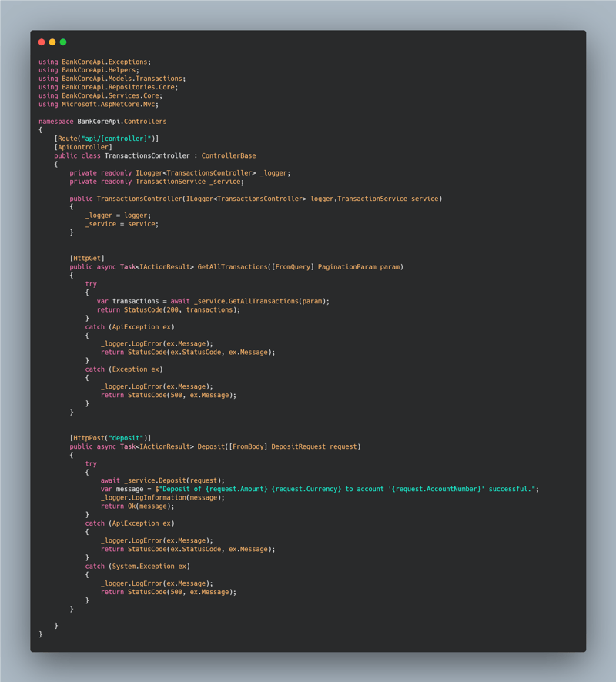Click 'using BankCoreApi.Services.Core;' line
Viewport: 616px width, 682px height.
100,95
